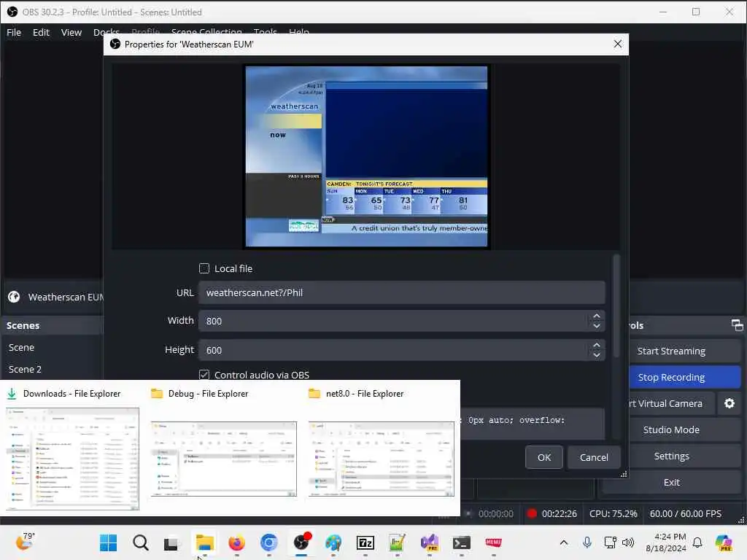
Task: Open the File menu in OBS
Action: point(14,32)
